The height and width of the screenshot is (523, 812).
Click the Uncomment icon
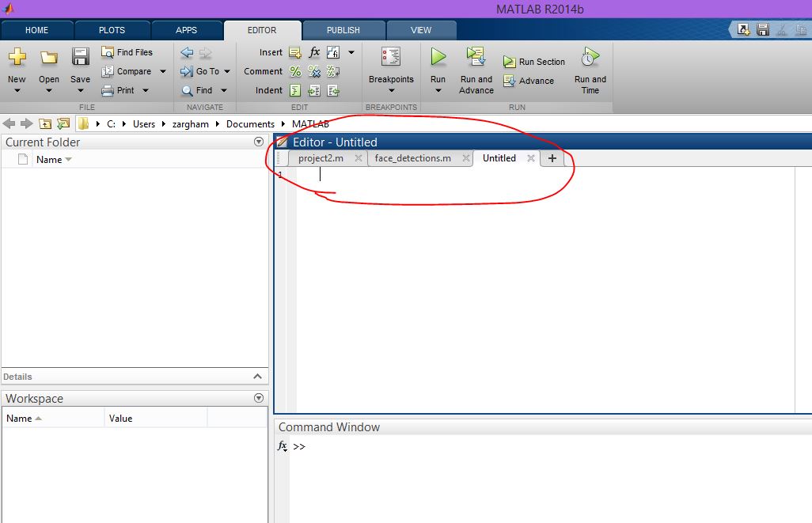313,71
